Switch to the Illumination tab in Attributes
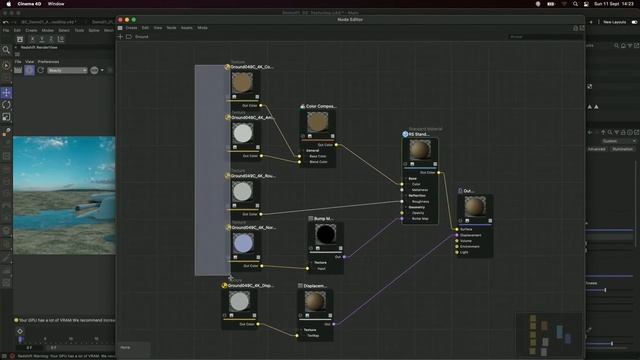640x360 pixels. pos(622,149)
